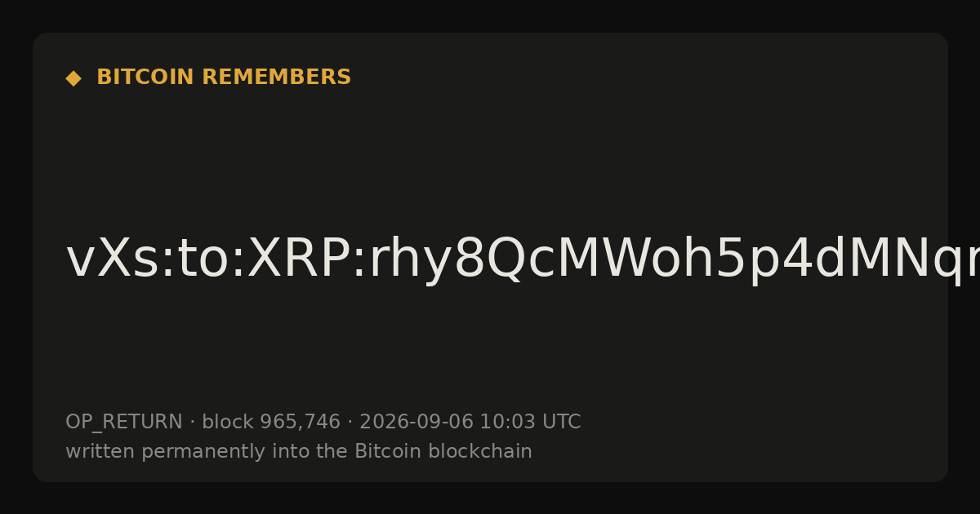Click the OP_RETURN label
Viewport: 980px width, 514px height.
pos(124,423)
